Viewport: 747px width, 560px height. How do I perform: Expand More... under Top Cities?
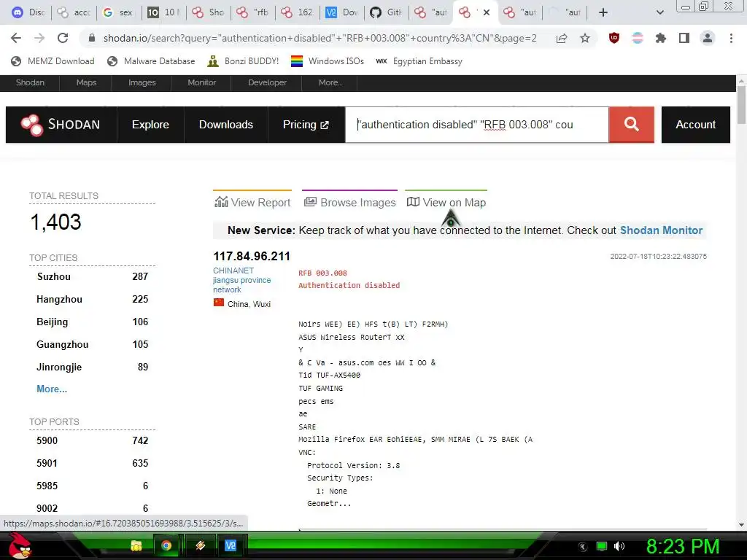[x=52, y=389]
